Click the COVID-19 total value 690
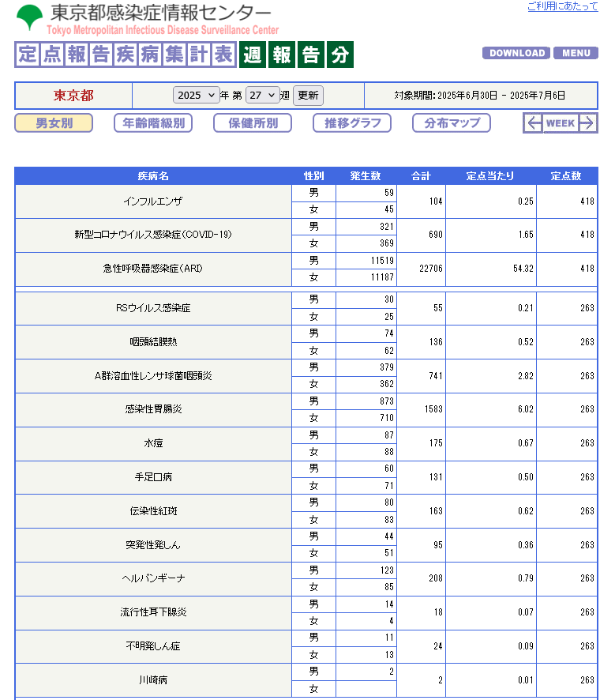Screen dimensions: 615x700 [x=435, y=235]
